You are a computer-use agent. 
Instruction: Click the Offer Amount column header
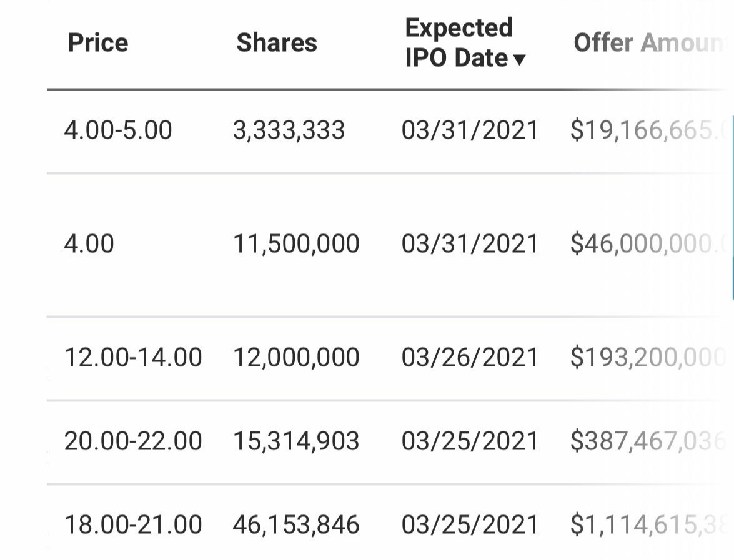click(x=650, y=42)
